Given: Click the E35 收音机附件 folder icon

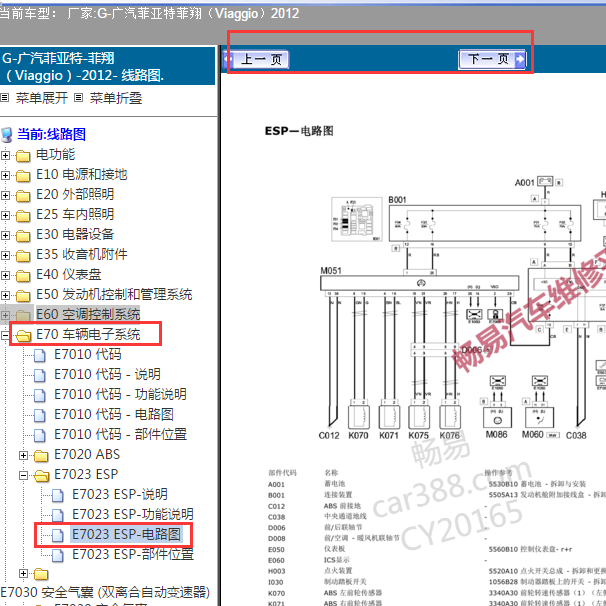Looking at the screenshot, I should (x=23, y=256).
